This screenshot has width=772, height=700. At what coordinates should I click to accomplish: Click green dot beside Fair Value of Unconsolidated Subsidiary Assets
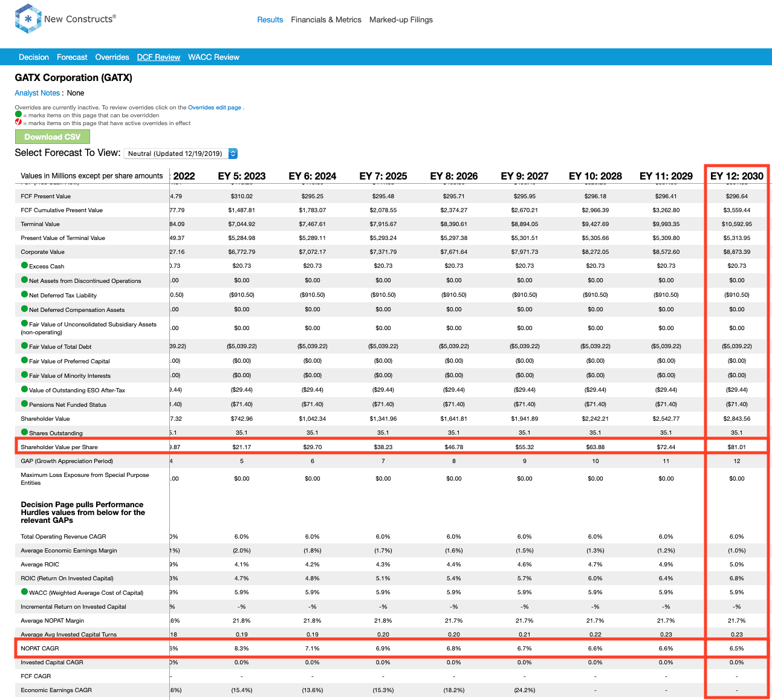point(25,323)
